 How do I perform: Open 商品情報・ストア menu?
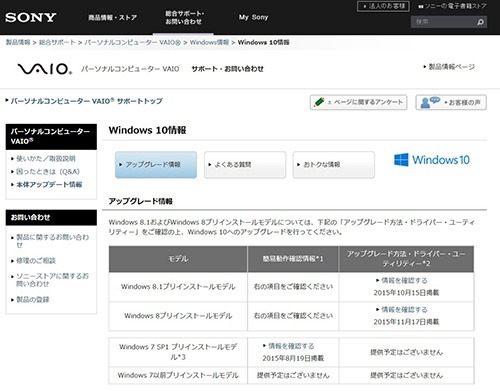tap(113, 17)
